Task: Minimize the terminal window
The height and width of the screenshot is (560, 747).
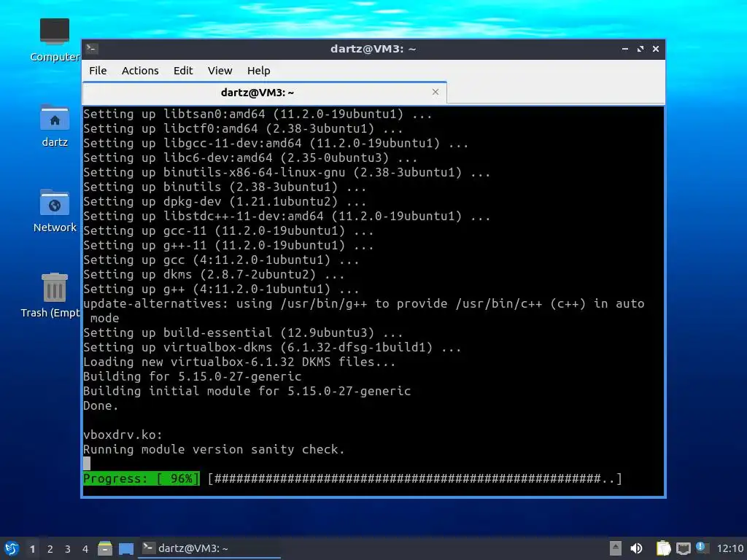Action: coord(625,49)
